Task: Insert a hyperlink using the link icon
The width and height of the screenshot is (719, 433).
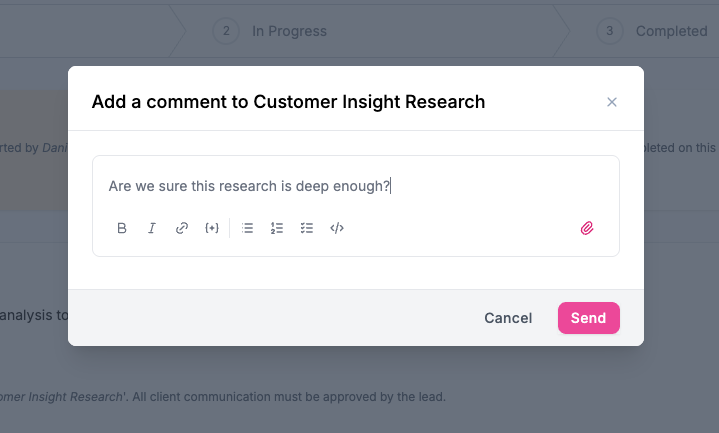Action: pyautogui.click(x=182, y=228)
